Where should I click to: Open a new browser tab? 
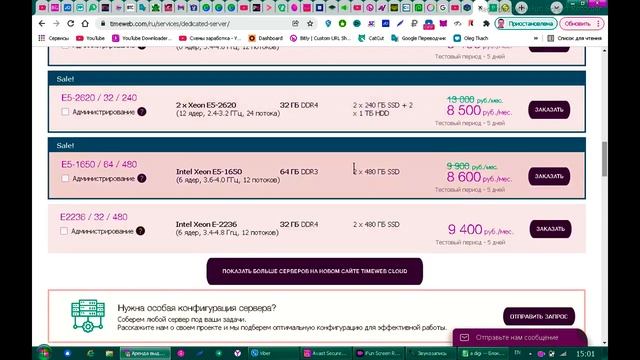point(521,7)
